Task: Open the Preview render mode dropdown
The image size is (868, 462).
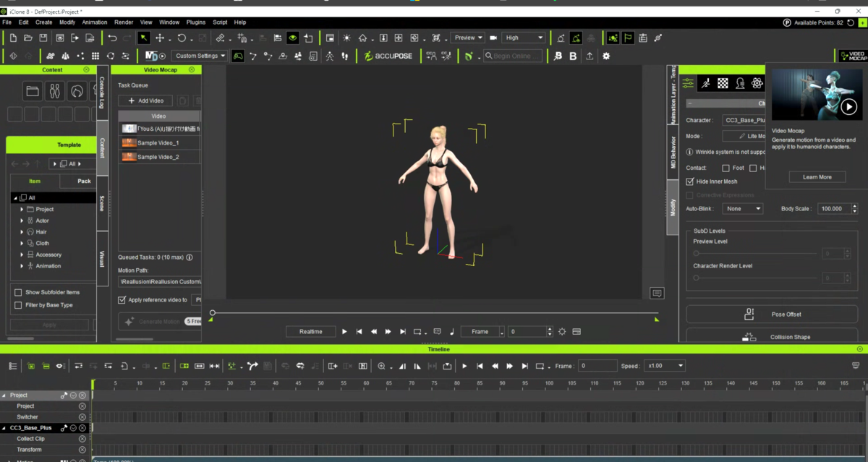Action: point(467,38)
